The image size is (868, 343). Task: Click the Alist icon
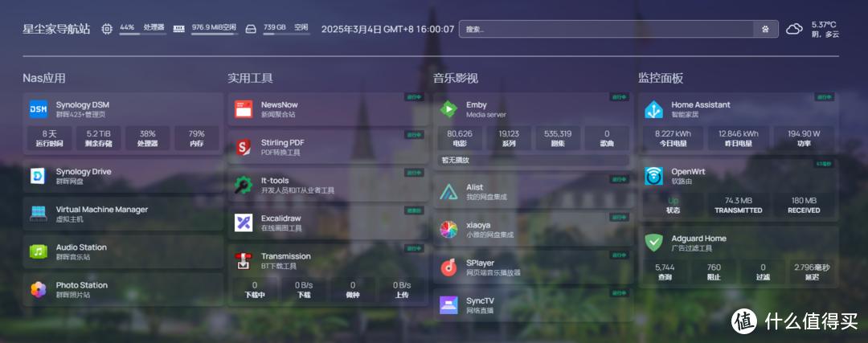[448, 191]
